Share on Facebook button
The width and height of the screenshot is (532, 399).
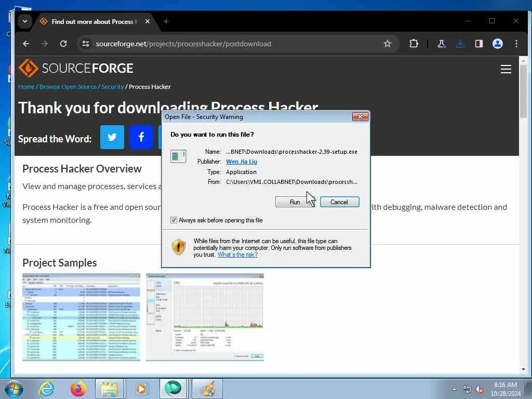tap(141, 137)
